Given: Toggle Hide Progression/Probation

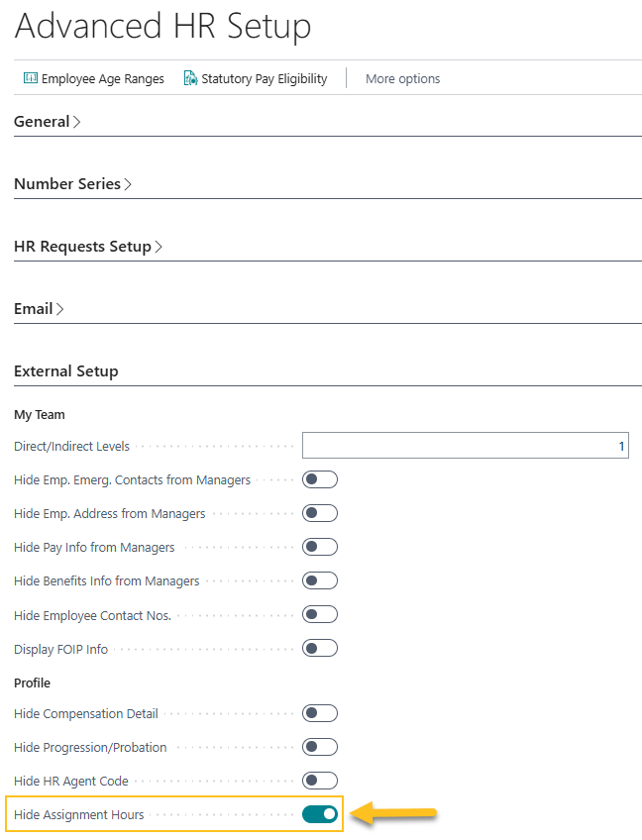Looking at the screenshot, I should pyautogui.click(x=319, y=746).
